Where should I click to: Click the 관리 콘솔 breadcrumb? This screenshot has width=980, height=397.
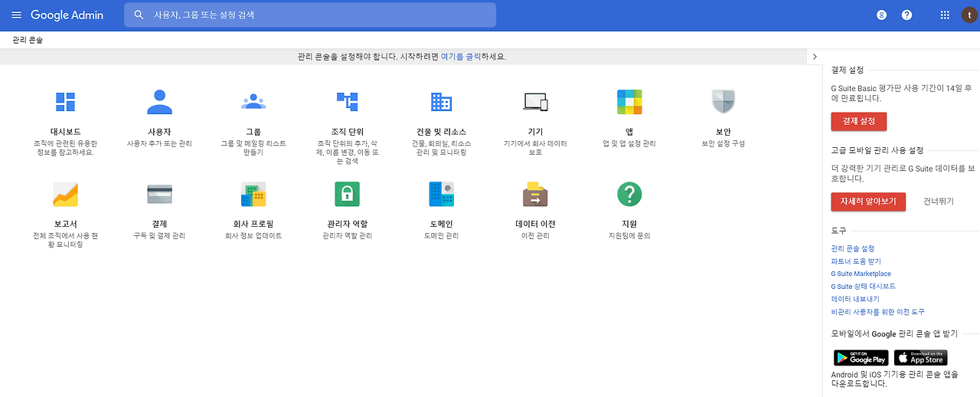pos(28,40)
